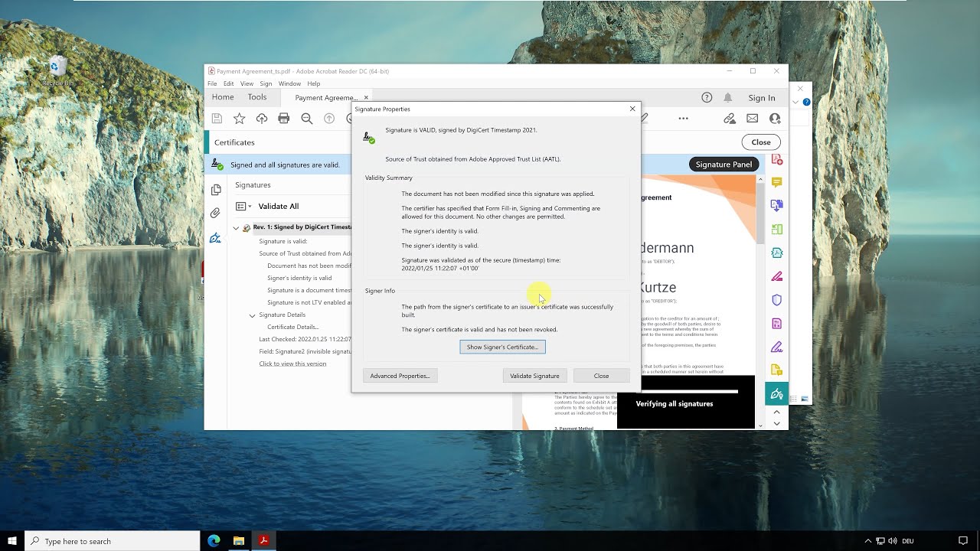Open the Help question mark icon
980x551 pixels.
pyautogui.click(x=707, y=97)
